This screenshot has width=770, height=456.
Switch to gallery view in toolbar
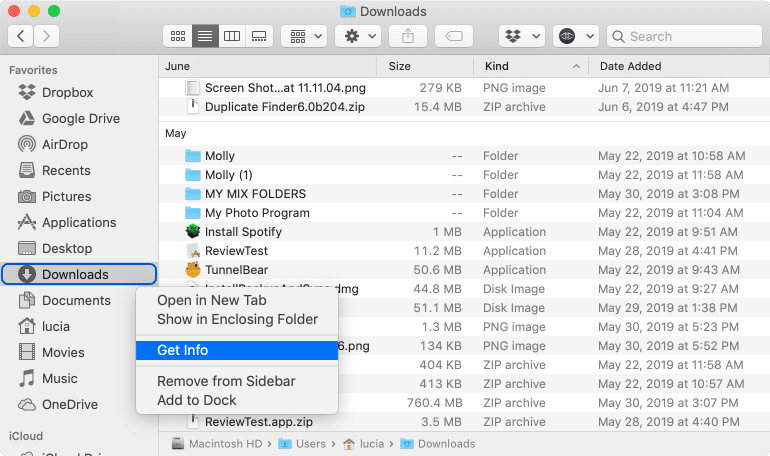coord(259,36)
